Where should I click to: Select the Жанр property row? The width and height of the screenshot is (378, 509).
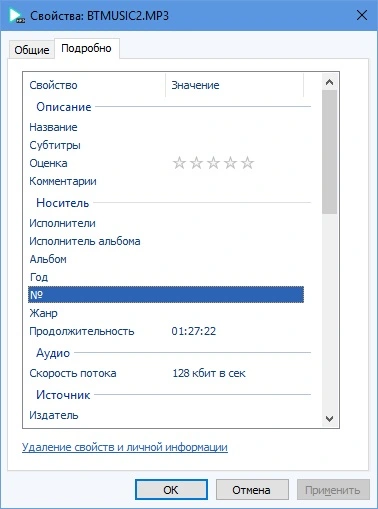[166, 313]
